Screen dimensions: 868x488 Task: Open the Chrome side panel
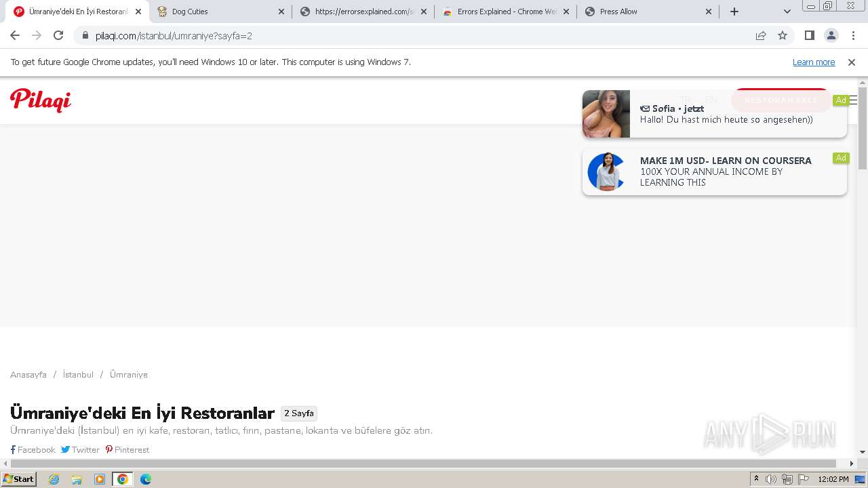pyautogui.click(x=810, y=35)
